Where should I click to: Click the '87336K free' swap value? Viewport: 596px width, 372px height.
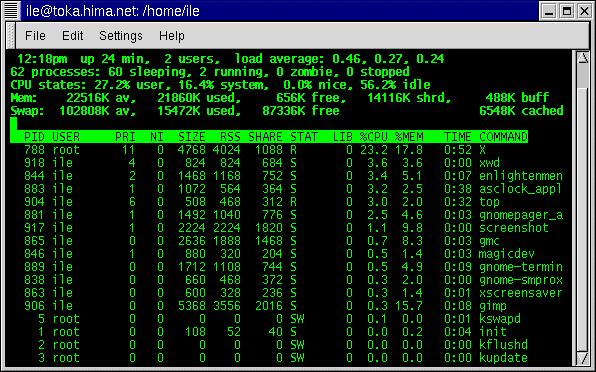(301, 111)
